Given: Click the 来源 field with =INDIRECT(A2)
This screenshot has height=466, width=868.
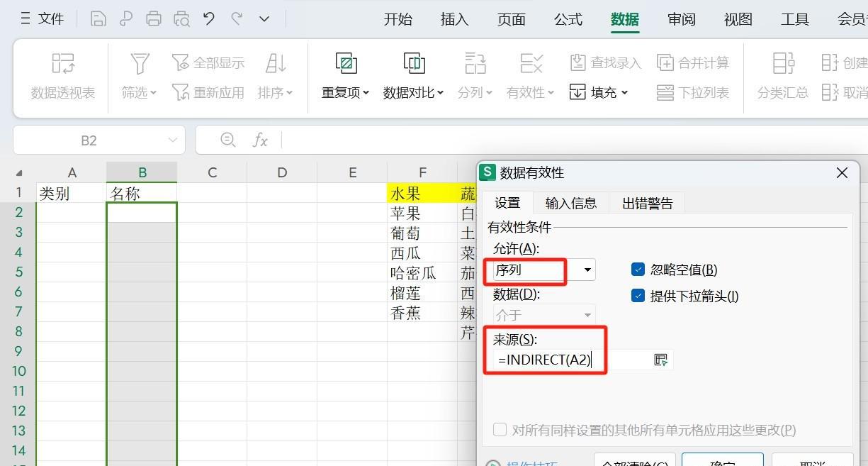Looking at the screenshot, I should coord(573,360).
